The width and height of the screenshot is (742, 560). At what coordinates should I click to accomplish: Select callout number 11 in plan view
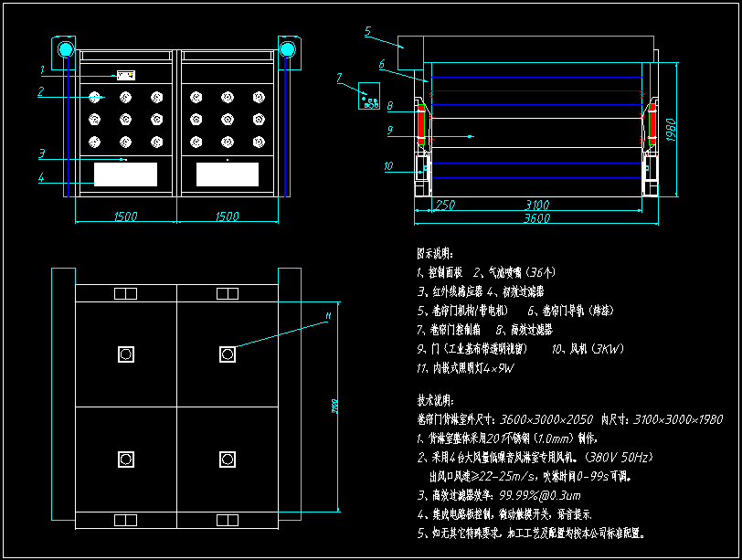[x=327, y=317]
